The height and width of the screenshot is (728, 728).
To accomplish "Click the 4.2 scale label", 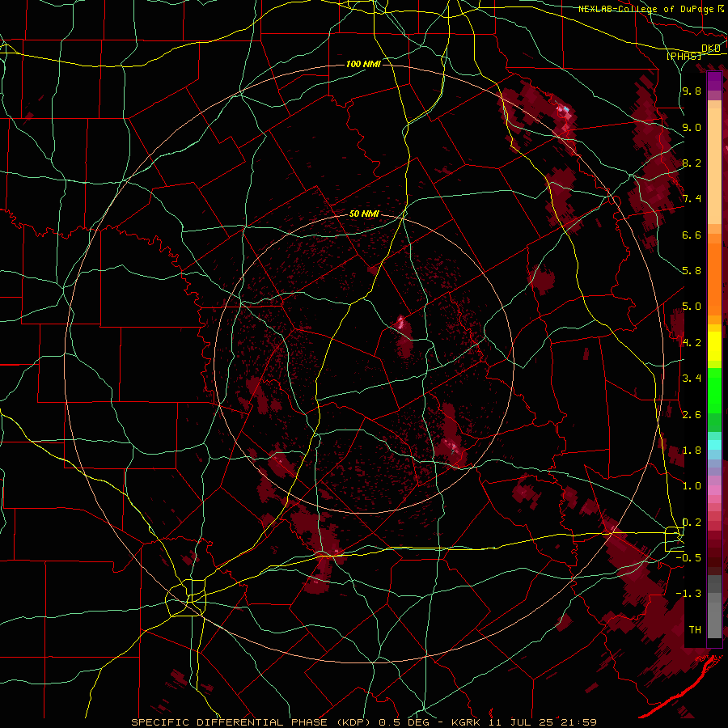I will (692, 343).
